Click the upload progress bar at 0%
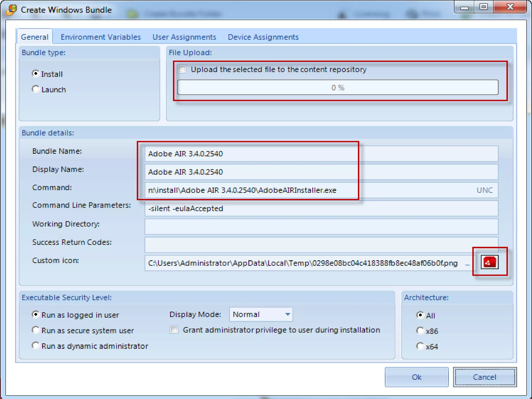532x399 pixels. pyautogui.click(x=338, y=88)
